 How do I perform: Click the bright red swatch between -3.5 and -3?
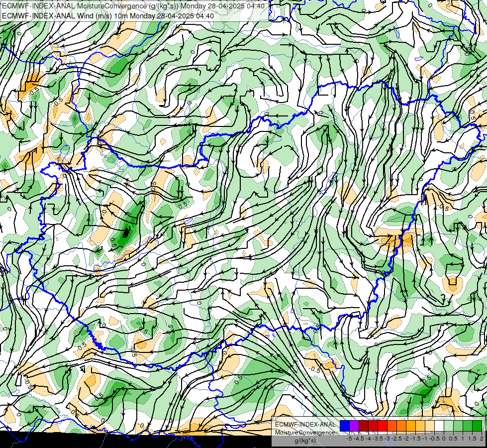coord(383,426)
